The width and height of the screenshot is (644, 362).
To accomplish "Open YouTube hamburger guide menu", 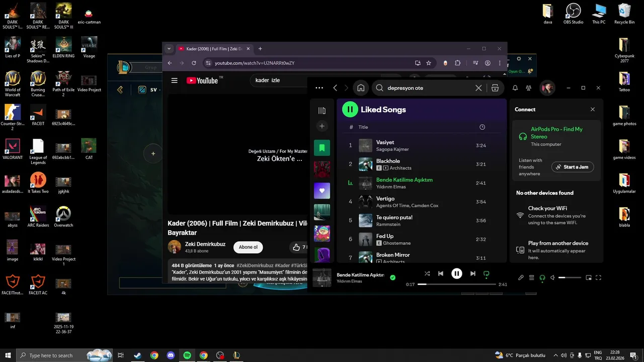I will (x=174, y=80).
